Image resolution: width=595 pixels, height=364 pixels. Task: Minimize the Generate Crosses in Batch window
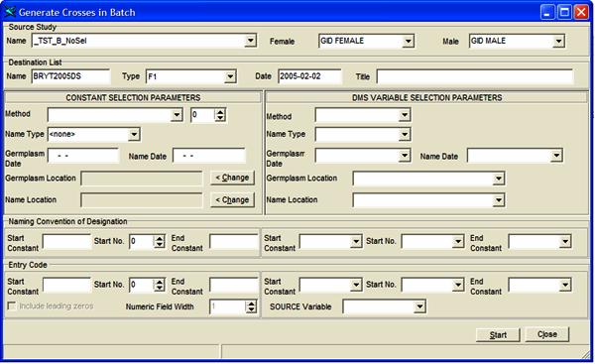tap(547, 13)
